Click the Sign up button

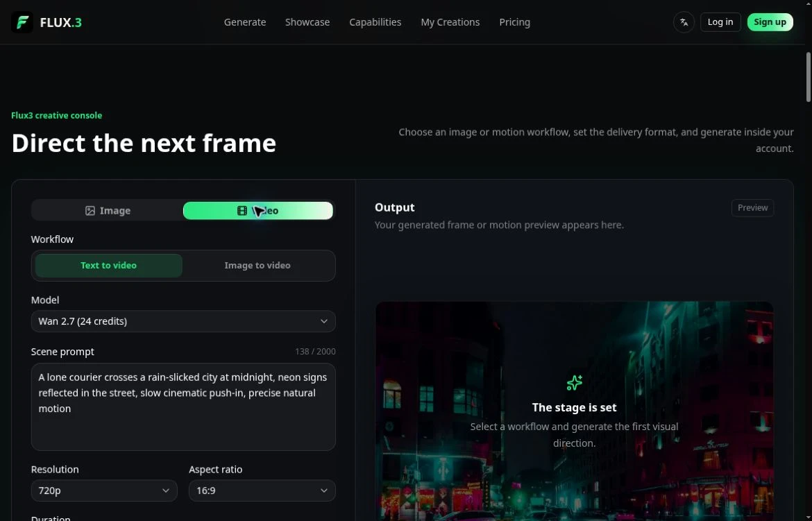(770, 22)
